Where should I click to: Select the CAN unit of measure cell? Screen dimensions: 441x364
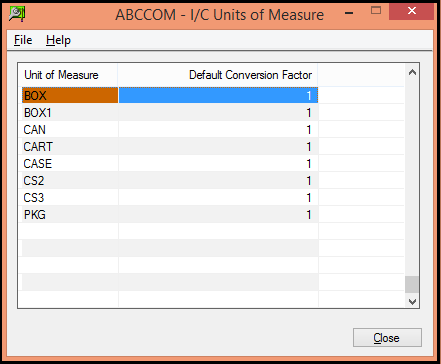(x=70, y=129)
